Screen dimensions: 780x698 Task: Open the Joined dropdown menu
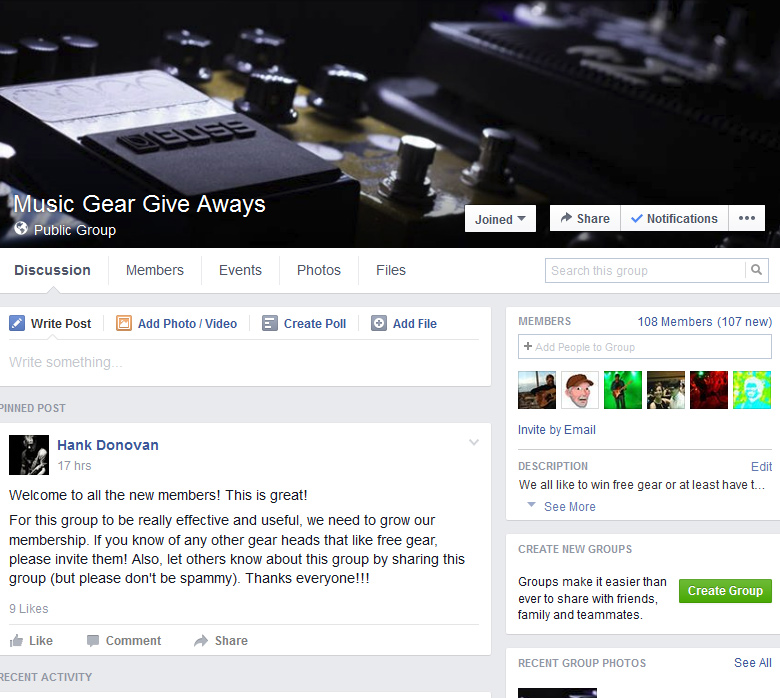[x=500, y=219]
